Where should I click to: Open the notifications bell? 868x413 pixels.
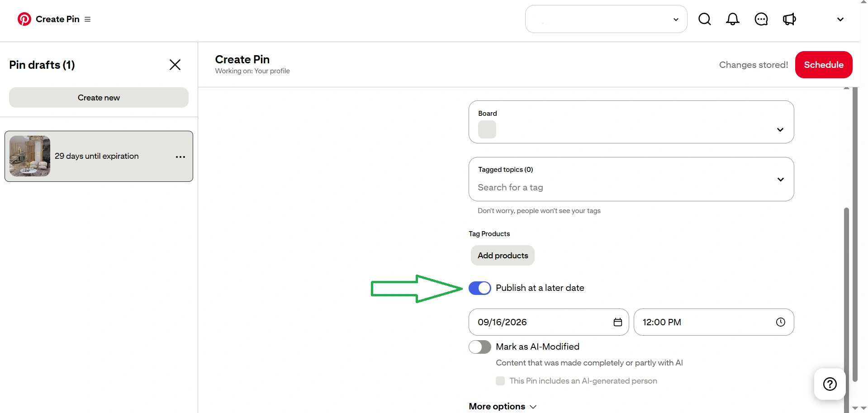tap(733, 19)
